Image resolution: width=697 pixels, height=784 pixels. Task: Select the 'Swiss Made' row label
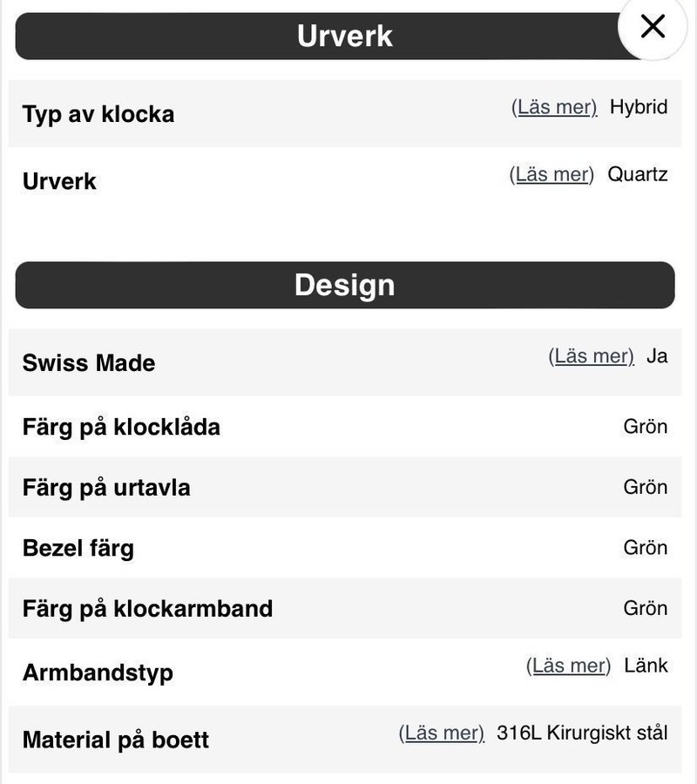(89, 362)
